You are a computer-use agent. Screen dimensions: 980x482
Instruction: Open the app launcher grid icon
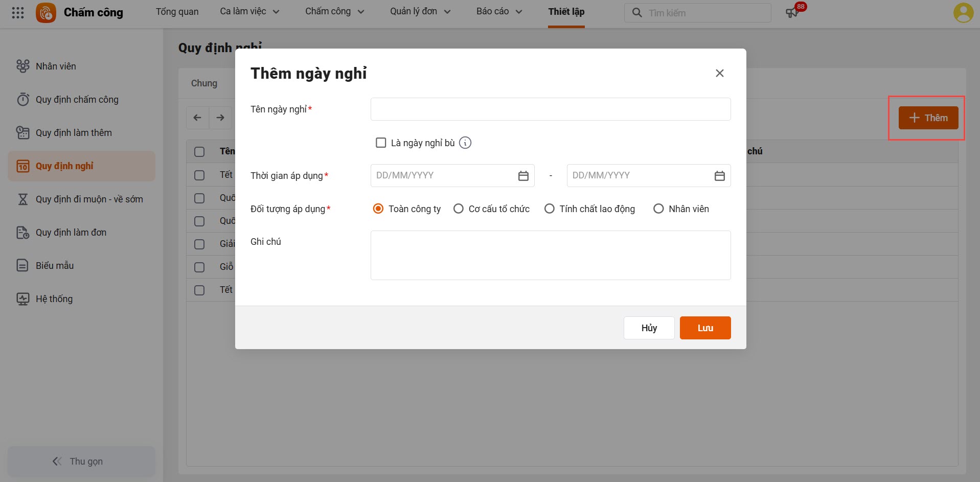18,12
